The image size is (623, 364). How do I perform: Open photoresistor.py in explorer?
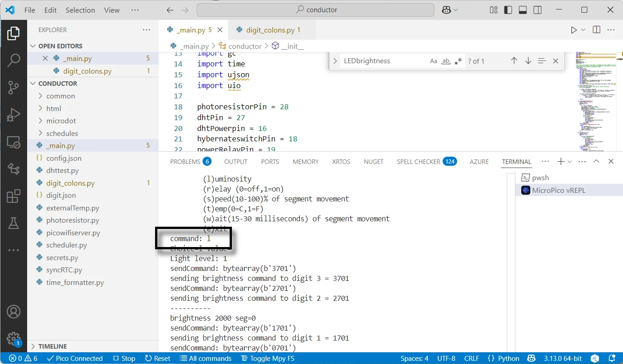(93, 220)
